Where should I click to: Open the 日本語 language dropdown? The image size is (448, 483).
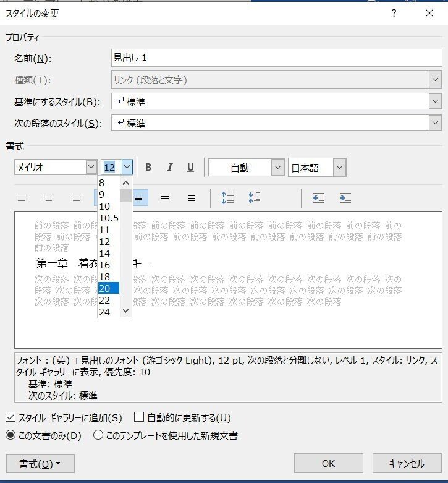(x=339, y=167)
